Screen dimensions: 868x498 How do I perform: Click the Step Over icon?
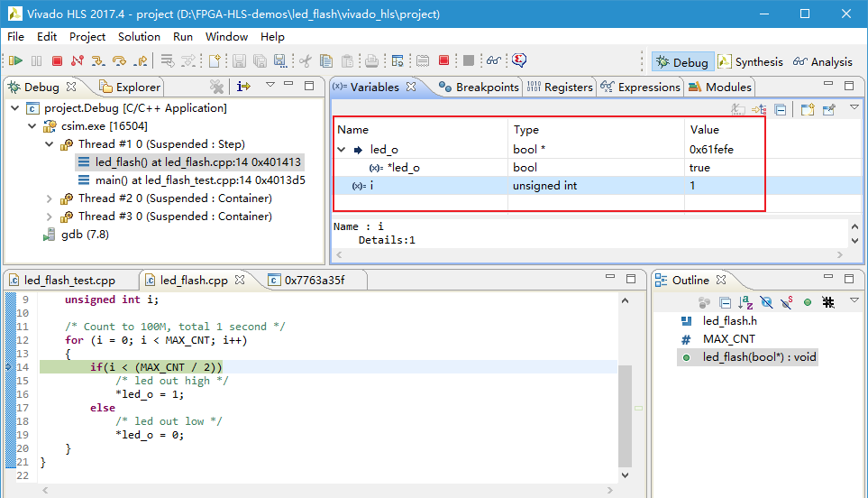pos(119,61)
